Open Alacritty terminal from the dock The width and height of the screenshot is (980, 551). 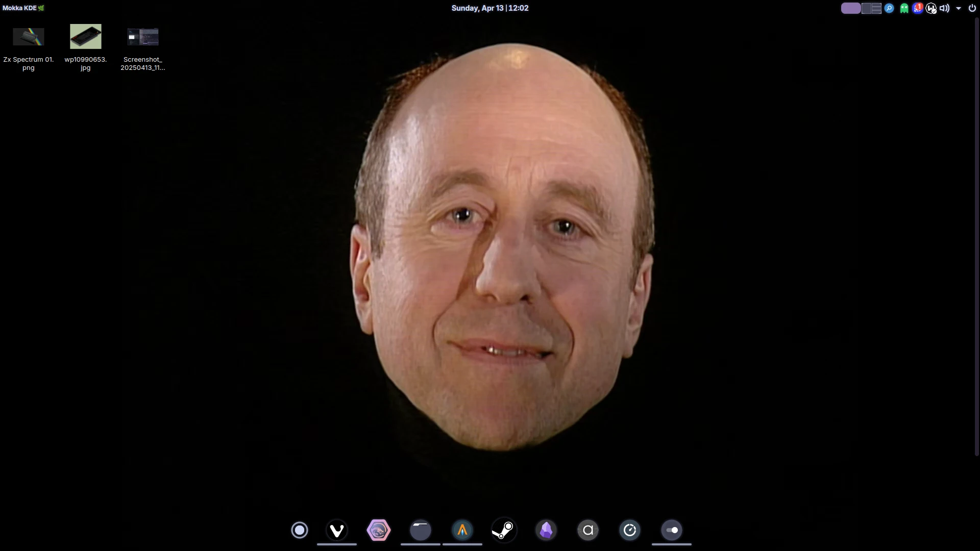point(462,530)
